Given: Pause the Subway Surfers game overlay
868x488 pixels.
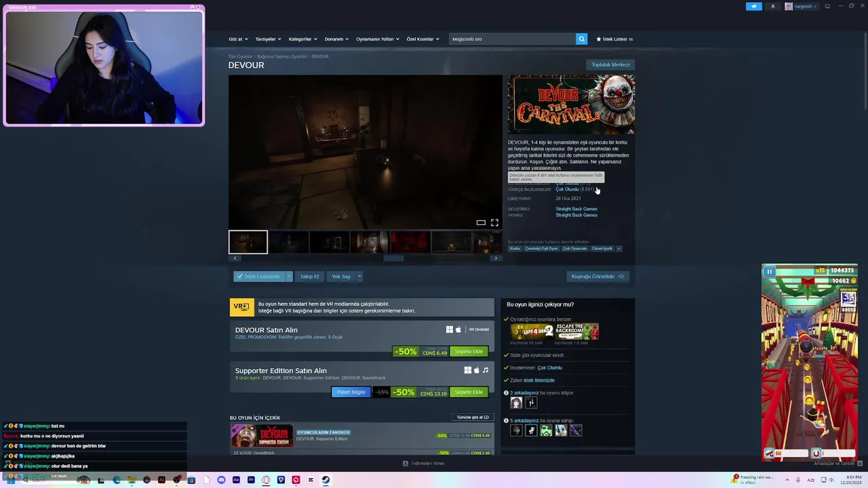Looking at the screenshot, I should (x=769, y=272).
